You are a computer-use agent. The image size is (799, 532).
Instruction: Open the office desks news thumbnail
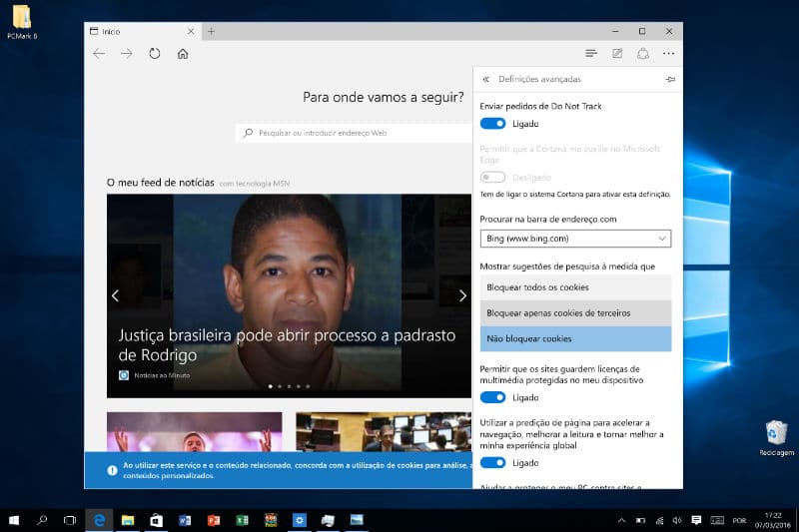pyautogui.click(x=384, y=432)
